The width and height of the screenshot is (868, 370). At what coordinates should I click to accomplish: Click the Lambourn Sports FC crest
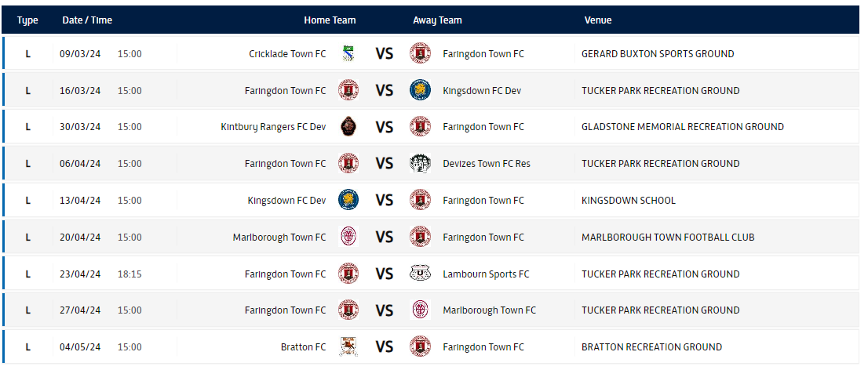click(x=420, y=274)
